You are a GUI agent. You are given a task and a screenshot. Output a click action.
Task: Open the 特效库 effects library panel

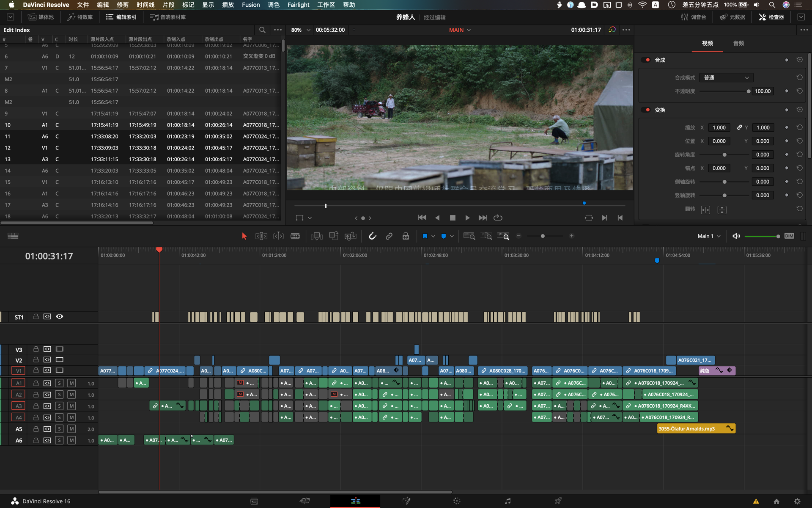click(80, 17)
